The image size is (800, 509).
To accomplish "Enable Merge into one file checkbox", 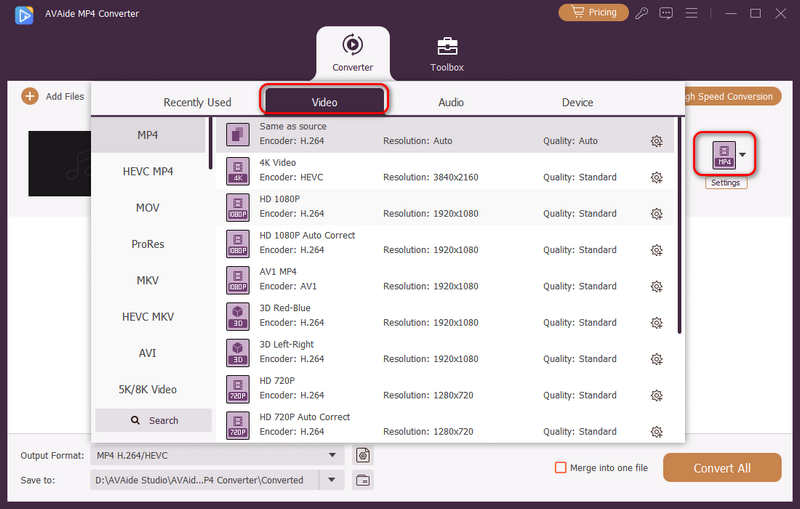I will tap(560, 468).
